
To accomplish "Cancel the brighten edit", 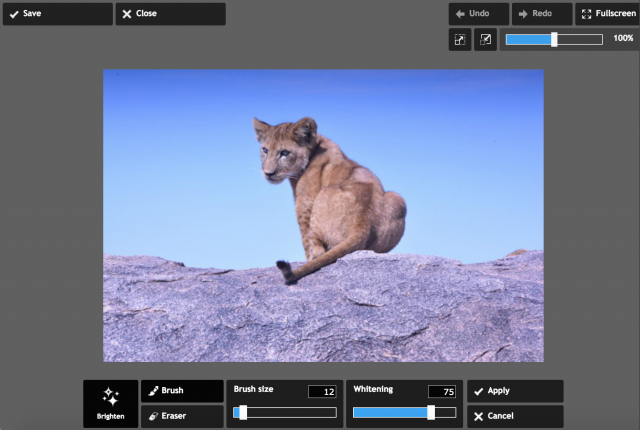I will 514,415.
